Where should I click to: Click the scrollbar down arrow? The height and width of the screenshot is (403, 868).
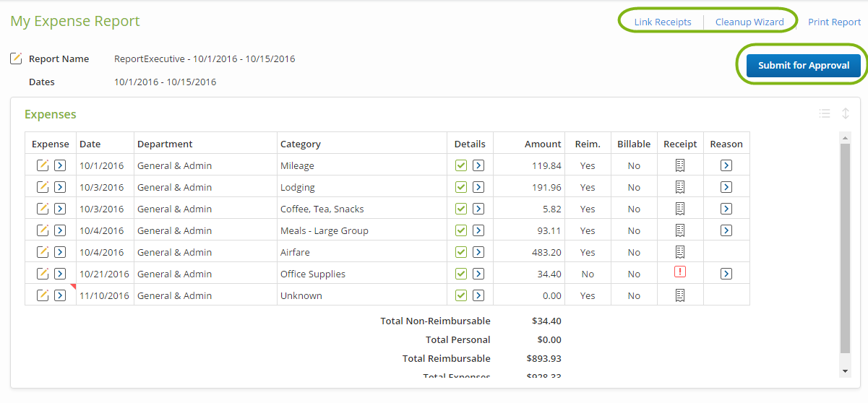(x=846, y=371)
